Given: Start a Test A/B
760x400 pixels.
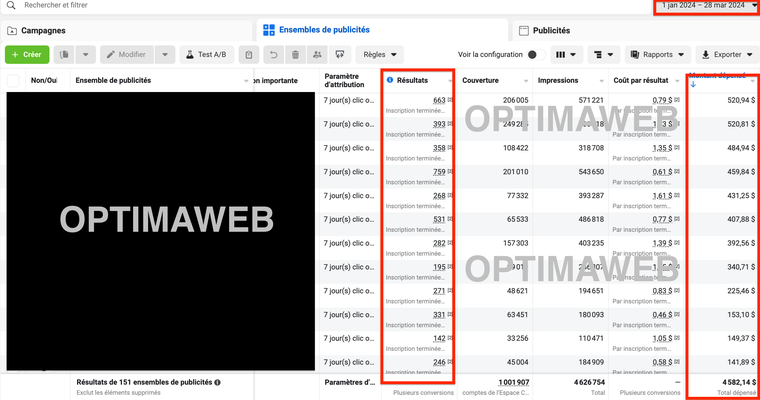Looking at the screenshot, I should click(207, 55).
